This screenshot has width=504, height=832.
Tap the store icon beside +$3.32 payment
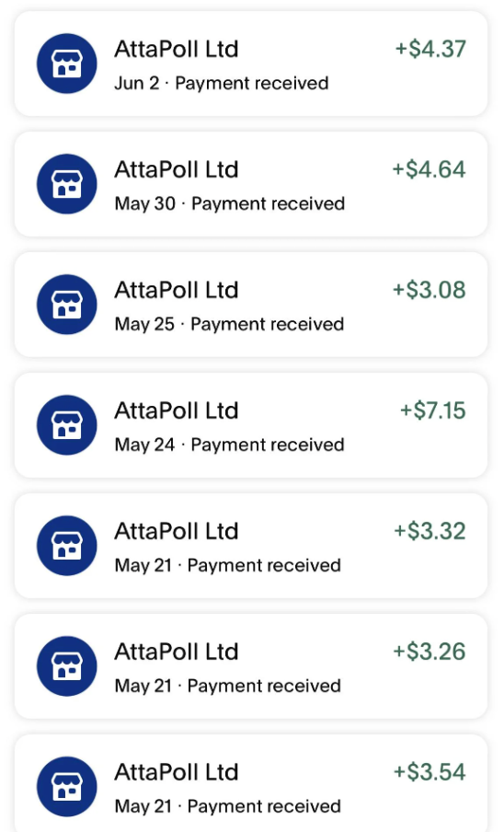coord(67,545)
